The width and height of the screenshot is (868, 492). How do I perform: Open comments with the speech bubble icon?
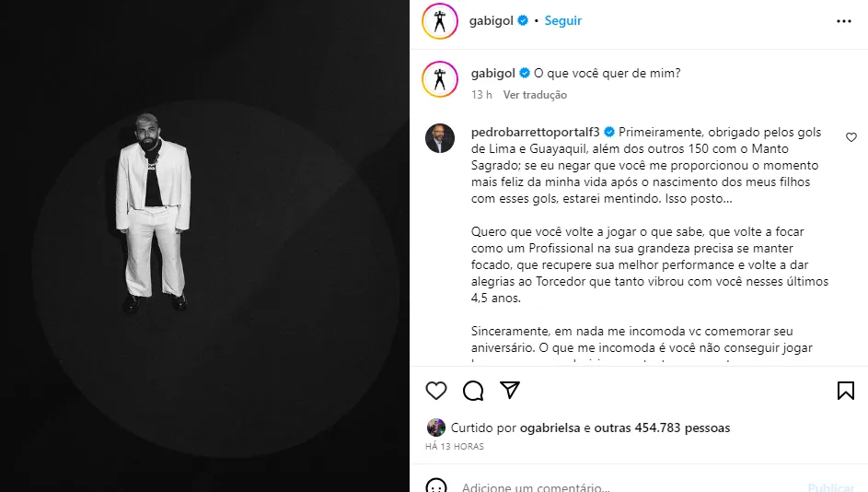pos(473,391)
